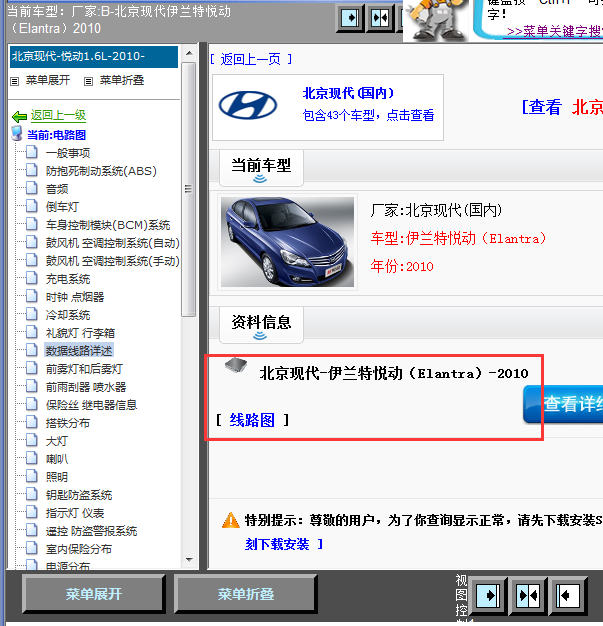Switch to 资料信息 tab

(261, 325)
